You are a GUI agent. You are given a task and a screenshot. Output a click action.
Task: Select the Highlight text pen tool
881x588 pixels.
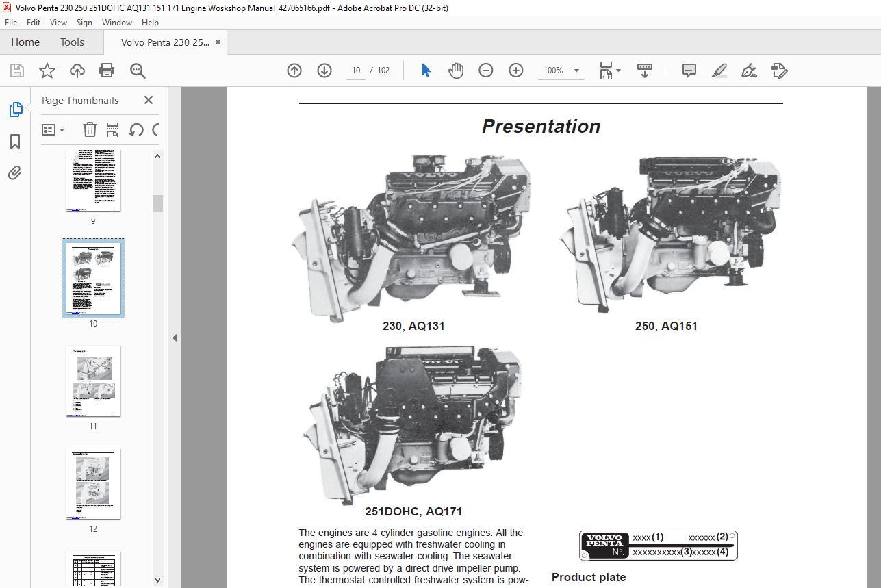pyautogui.click(x=719, y=71)
